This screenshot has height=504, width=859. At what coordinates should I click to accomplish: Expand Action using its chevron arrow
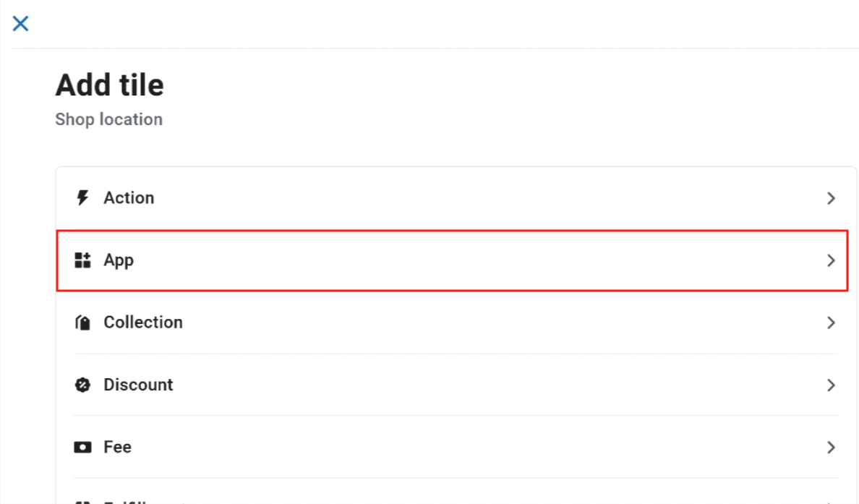tap(831, 197)
